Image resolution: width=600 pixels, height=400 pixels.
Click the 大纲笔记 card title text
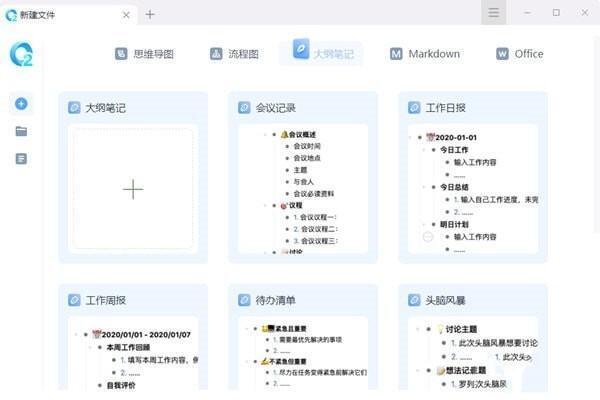106,108
